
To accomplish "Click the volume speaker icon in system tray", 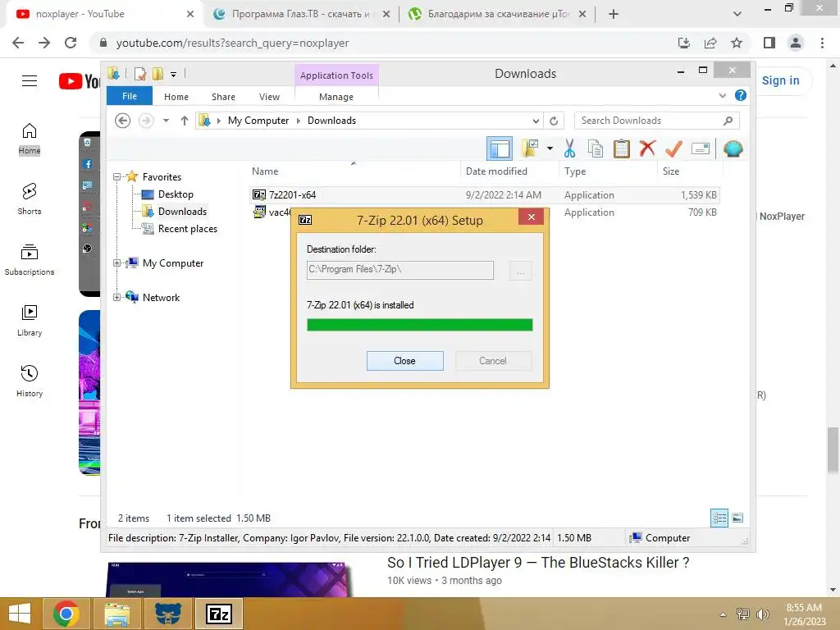I will click(762, 614).
